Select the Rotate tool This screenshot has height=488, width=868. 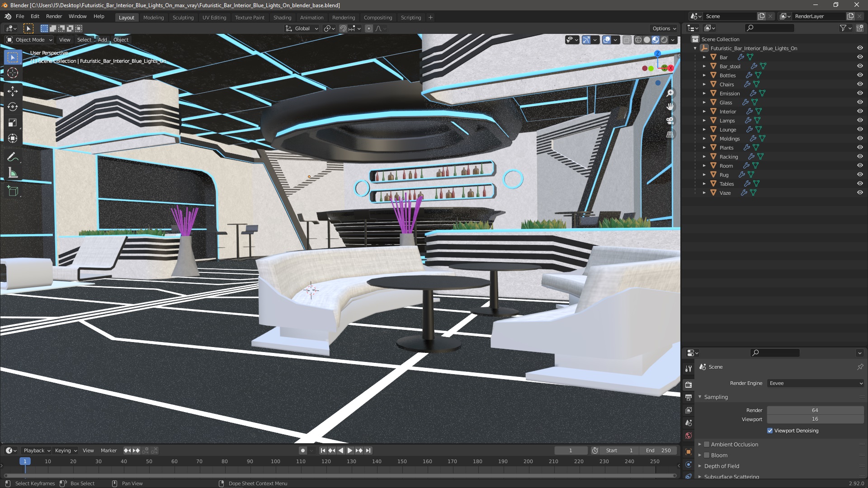13,107
